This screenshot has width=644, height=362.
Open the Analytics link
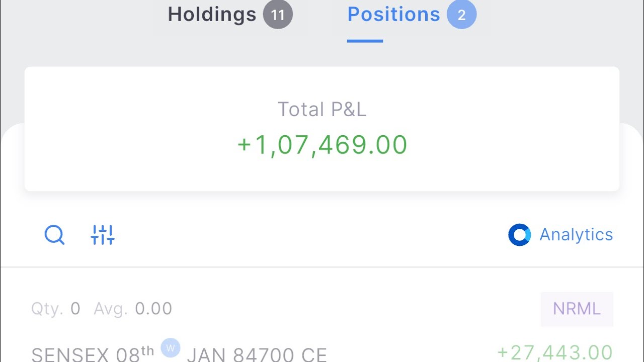(576, 235)
